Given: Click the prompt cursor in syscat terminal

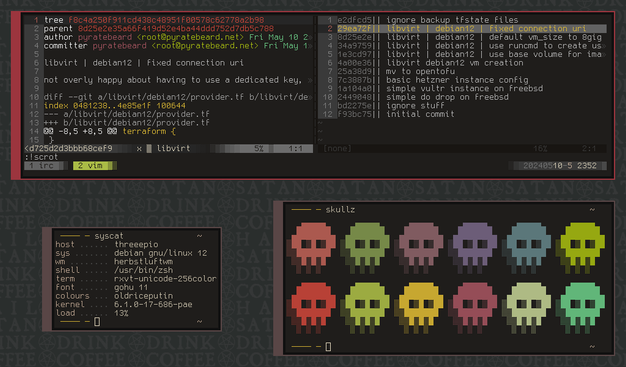Looking at the screenshot, I should pos(97,321).
